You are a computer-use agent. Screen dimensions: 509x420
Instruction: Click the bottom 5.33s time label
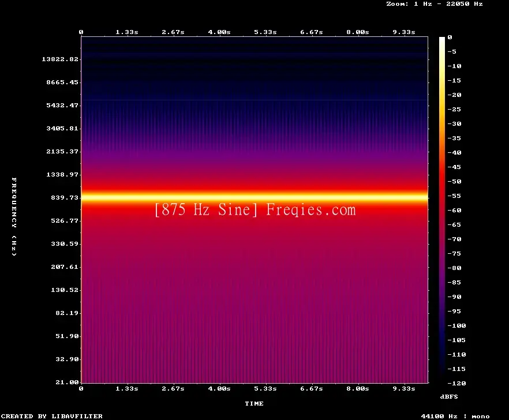click(x=265, y=388)
